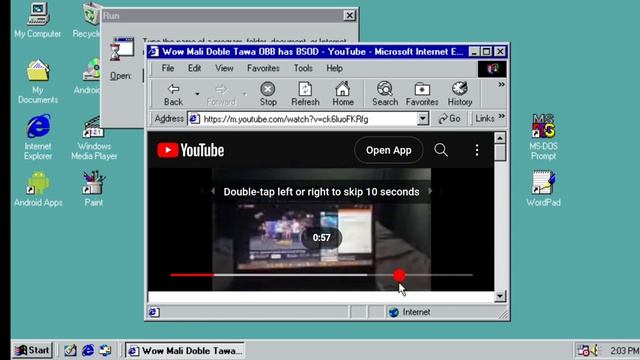
Task: Click the video seek bar track
Action: (x=322, y=275)
